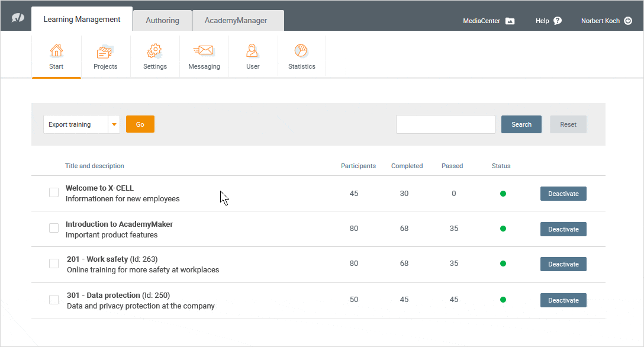This screenshot has width=644, height=347.
Task: Open the Welcome to X-CELL training title
Action: (x=100, y=188)
